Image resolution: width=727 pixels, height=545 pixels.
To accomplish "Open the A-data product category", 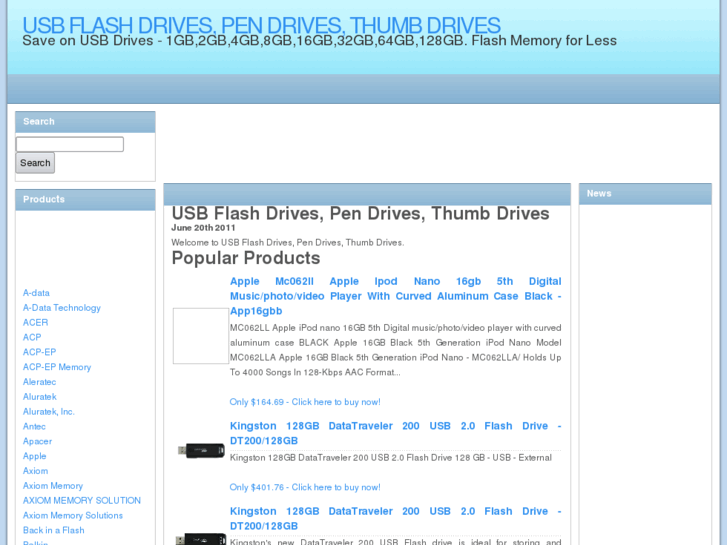I will click(x=36, y=293).
